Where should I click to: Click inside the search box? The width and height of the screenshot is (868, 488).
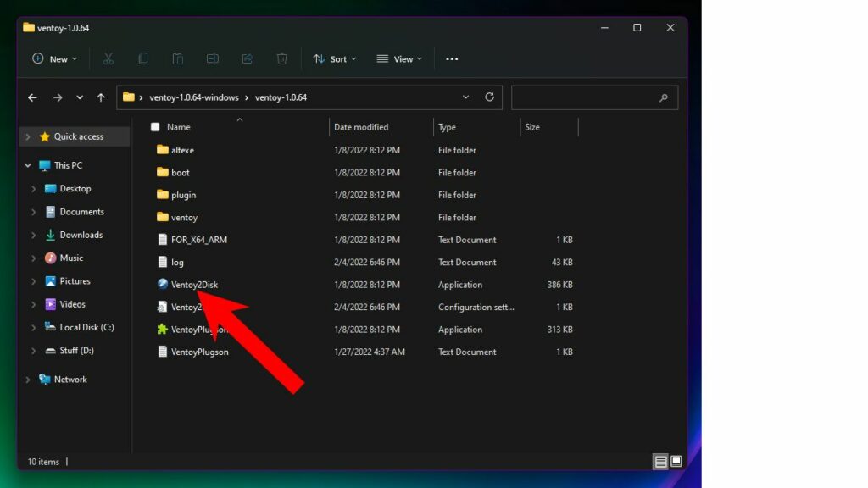(594, 97)
